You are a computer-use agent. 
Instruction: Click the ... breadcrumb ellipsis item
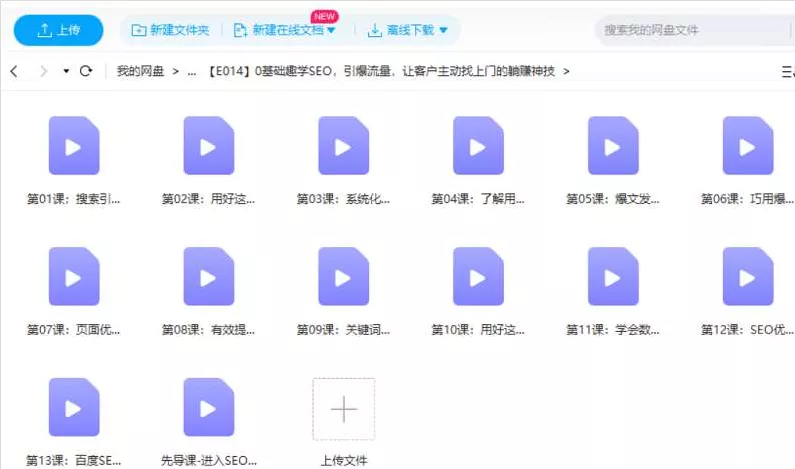point(191,71)
